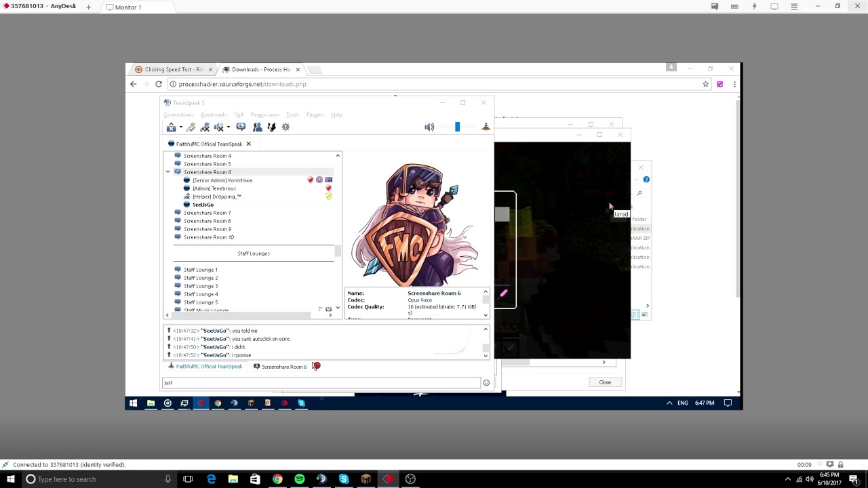Select user [Senior Admin] Konichiwa
The height and width of the screenshot is (488, 868).
coord(222,180)
